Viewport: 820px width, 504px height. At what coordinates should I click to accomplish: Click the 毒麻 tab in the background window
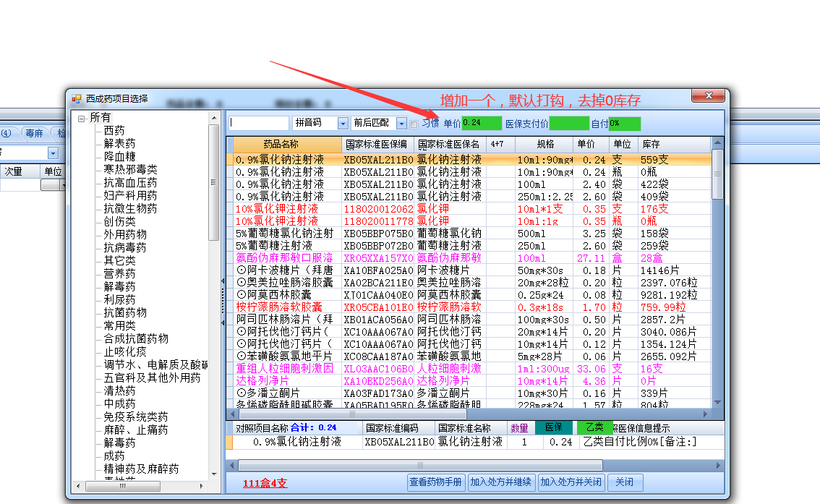35,134
